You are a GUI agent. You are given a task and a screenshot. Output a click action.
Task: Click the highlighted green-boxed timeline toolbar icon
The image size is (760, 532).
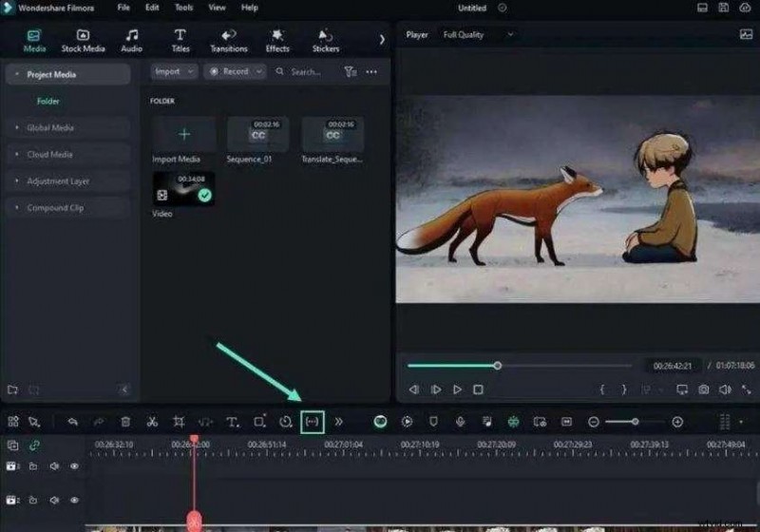[x=312, y=421]
